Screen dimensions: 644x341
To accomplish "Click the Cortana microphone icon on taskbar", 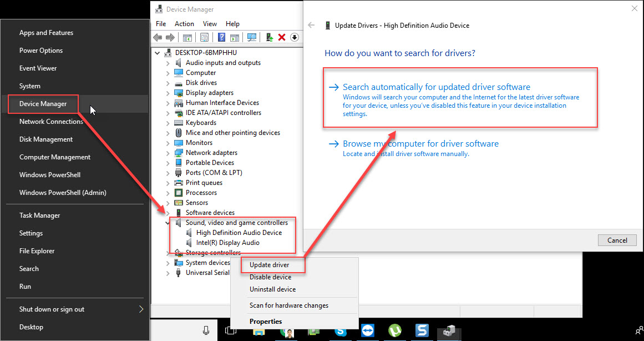I will 206,330.
